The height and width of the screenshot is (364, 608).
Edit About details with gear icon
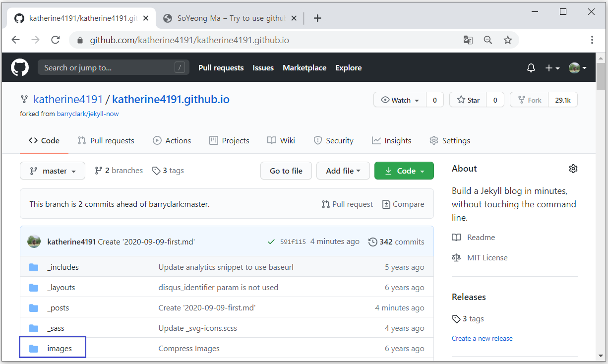point(573,169)
